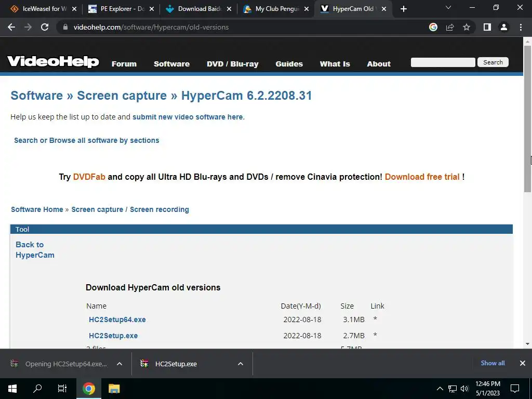Click the Search button
Image resolution: width=532 pixels, height=399 pixels.
coord(493,62)
